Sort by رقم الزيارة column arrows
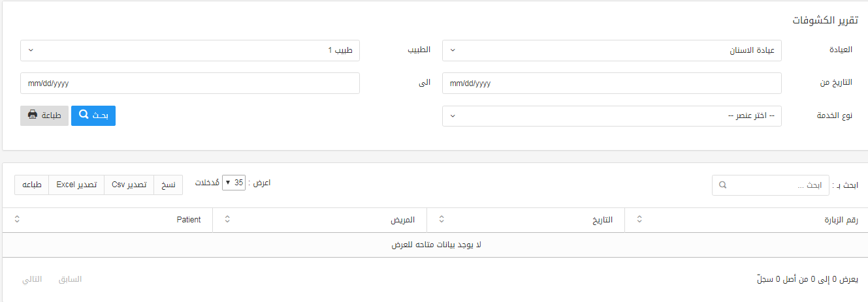868x302 pixels. click(640, 220)
